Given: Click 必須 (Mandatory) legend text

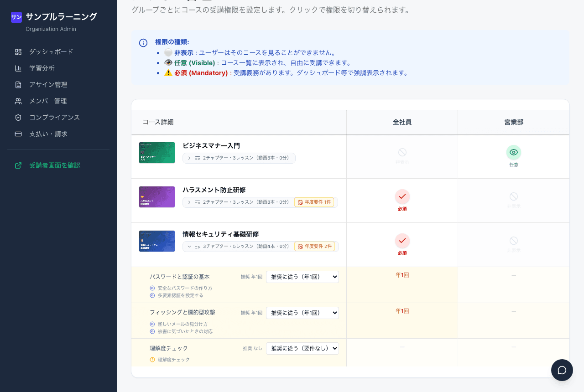Looking at the screenshot, I should coord(201,73).
